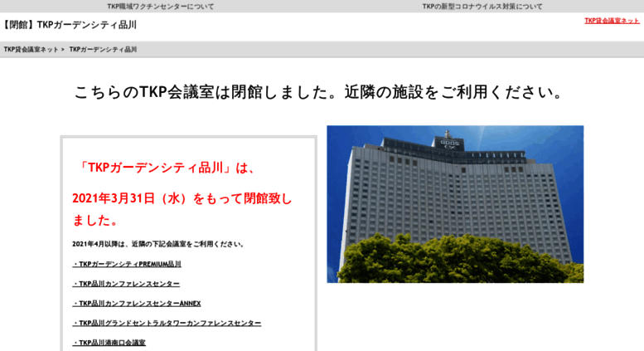Select TKPガーデンシティ品川 breadcrumb item
This screenshot has width=644, height=351.
pyautogui.click(x=103, y=49)
